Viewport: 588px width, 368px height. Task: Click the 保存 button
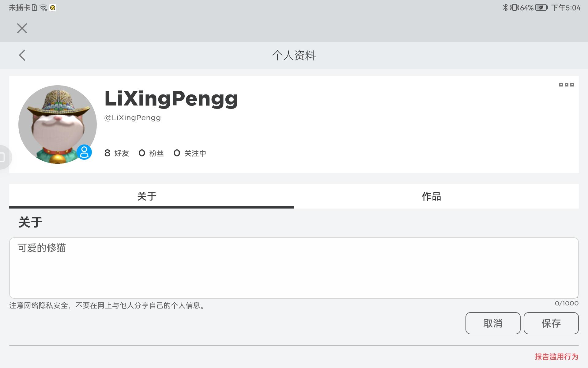[551, 323]
